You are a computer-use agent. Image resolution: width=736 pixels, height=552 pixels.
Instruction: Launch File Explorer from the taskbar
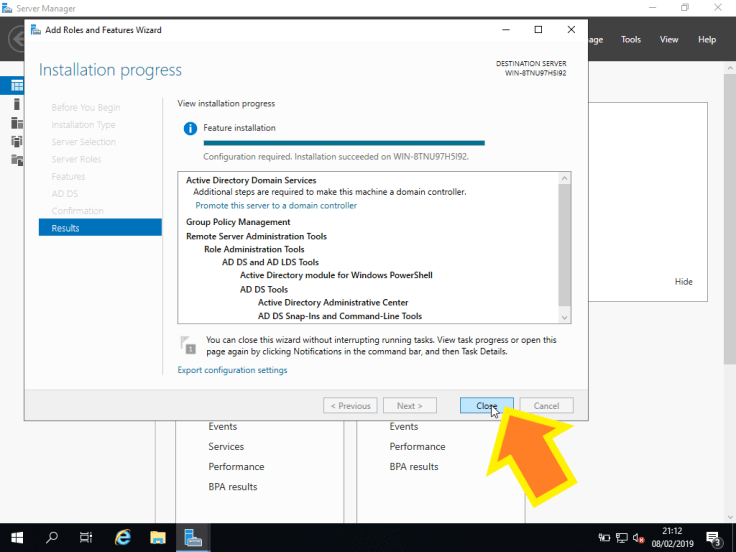(158, 538)
